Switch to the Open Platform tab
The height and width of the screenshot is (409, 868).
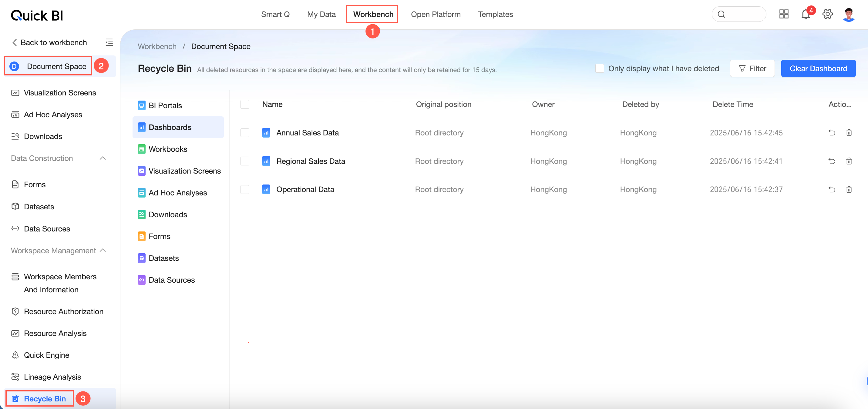pyautogui.click(x=435, y=14)
